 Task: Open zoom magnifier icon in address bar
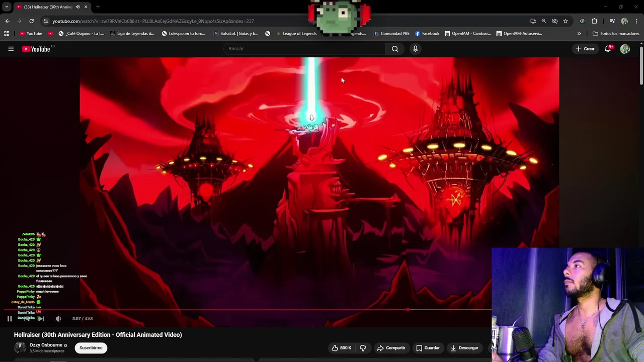click(x=544, y=21)
